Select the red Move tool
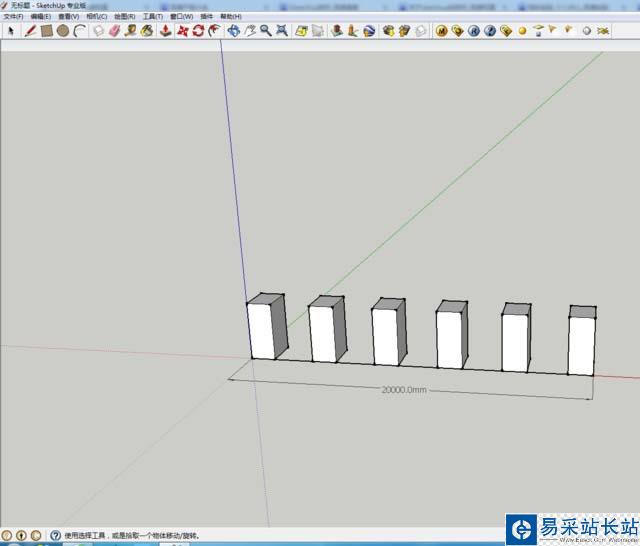The width and height of the screenshot is (640, 546). click(x=182, y=31)
